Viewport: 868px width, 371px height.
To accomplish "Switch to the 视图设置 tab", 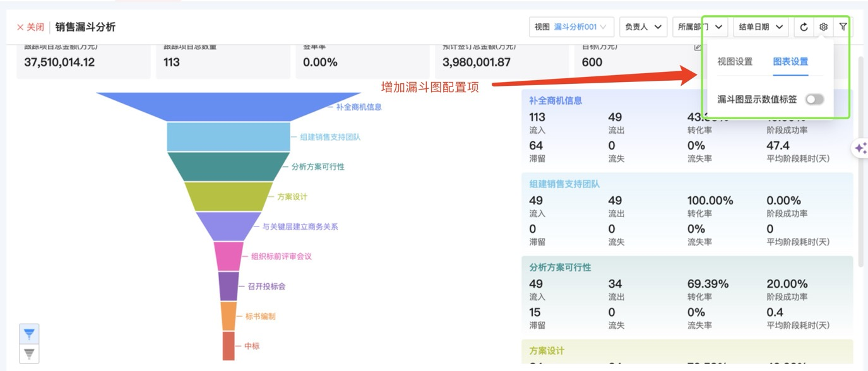I will 735,62.
